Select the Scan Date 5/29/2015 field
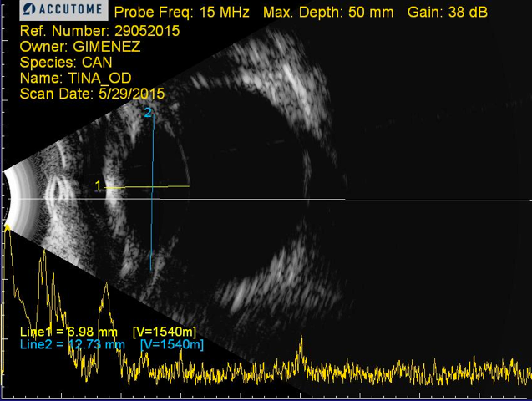532x401 pixels. tap(92, 93)
